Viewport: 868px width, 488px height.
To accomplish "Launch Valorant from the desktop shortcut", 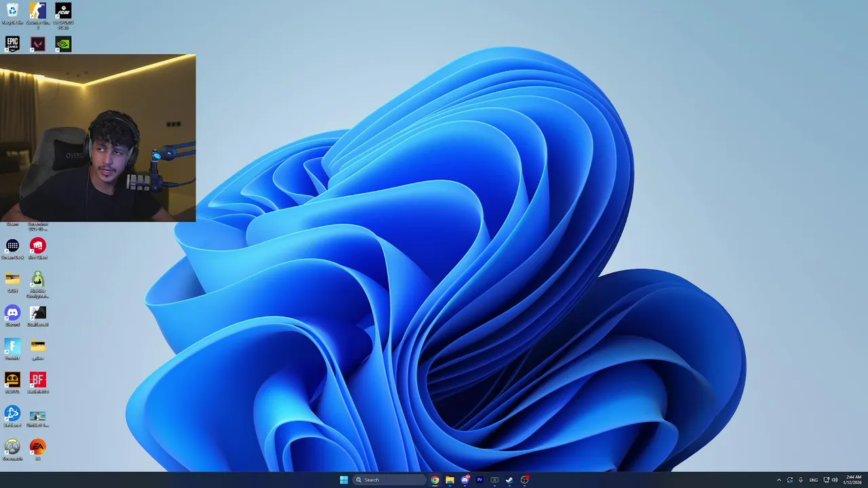I will click(x=38, y=44).
